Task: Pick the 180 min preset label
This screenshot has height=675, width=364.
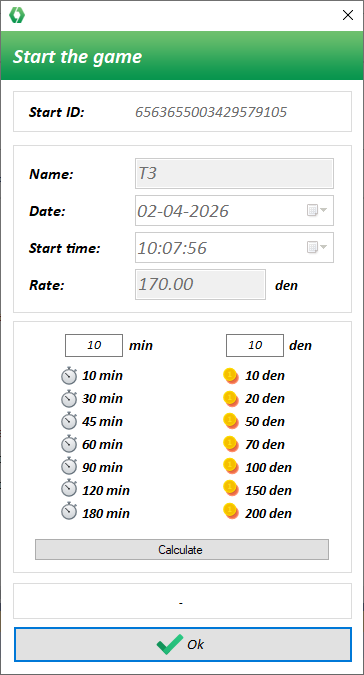Action: [106, 514]
